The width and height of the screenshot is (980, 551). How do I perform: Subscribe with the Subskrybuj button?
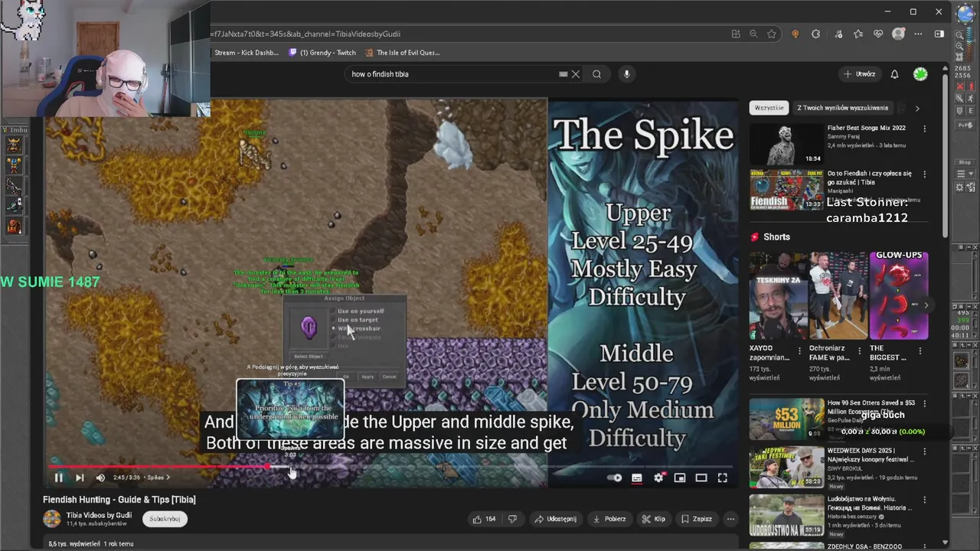(x=165, y=519)
